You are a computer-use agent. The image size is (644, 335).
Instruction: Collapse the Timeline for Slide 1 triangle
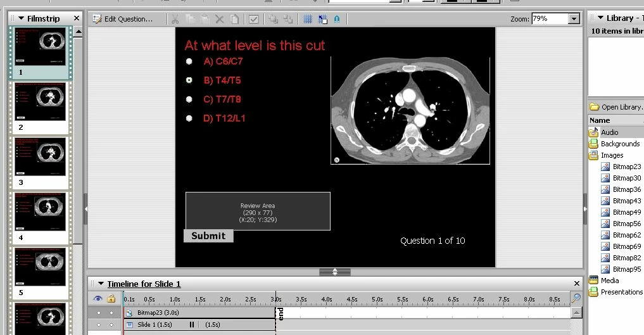pyautogui.click(x=101, y=284)
